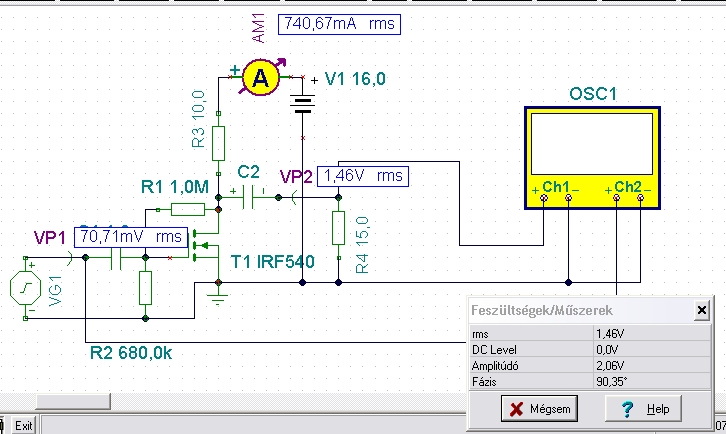Click the oscilloscope Ch2 plus terminal

click(x=616, y=198)
